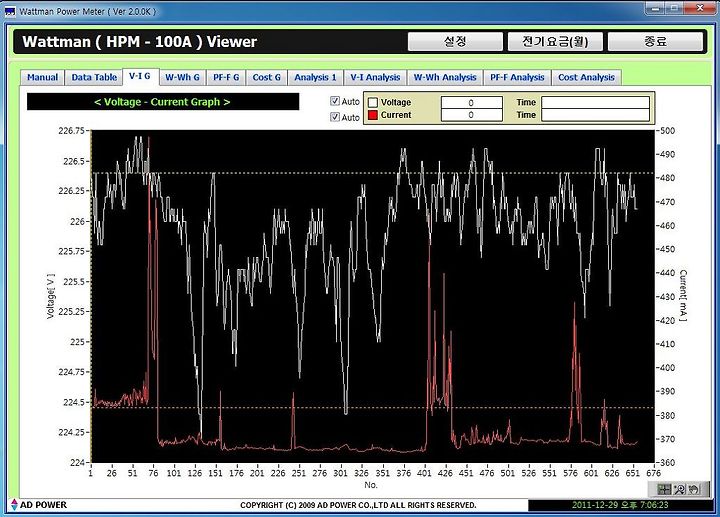Toggle the Auto checkbox for Voltage scale
720x517 pixels.
(335, 101)
